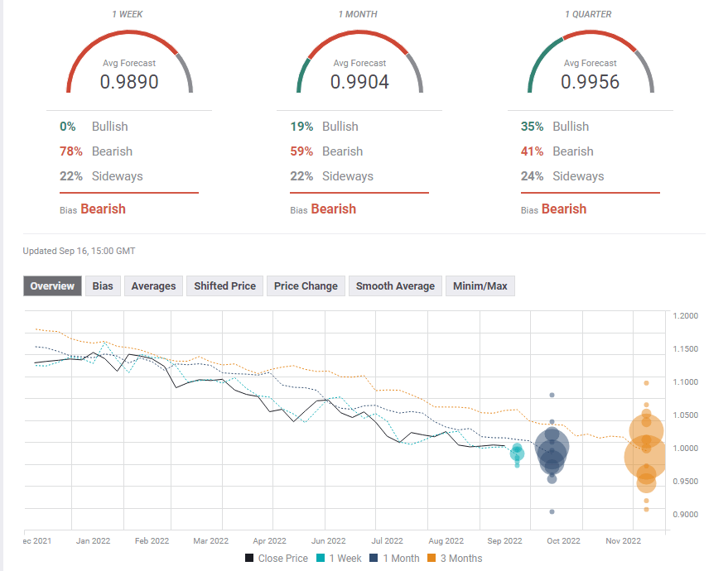Click the dark blue October forecast bubble
The image size is (728, 571).
[552, 451]
